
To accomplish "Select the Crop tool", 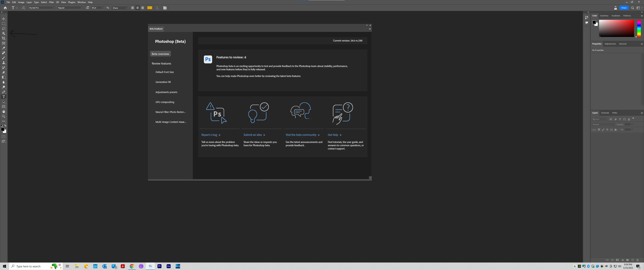I will tap(4, 38).
